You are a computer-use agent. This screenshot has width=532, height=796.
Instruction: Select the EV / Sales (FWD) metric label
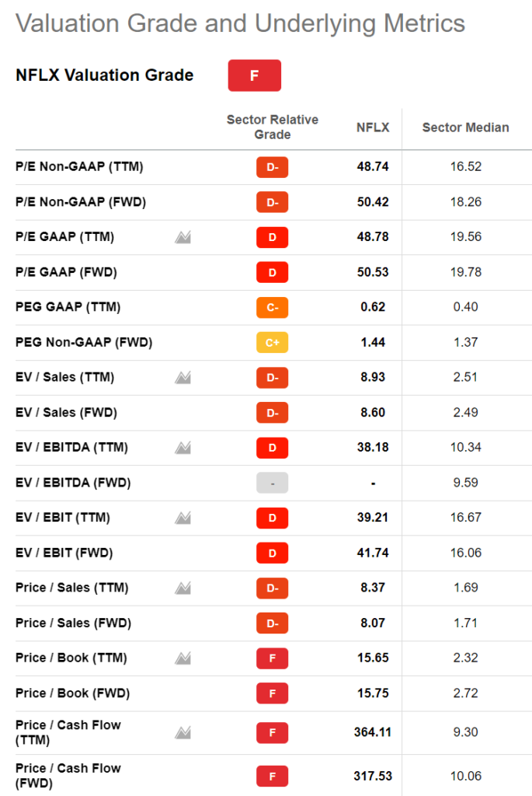coord(67,413)
